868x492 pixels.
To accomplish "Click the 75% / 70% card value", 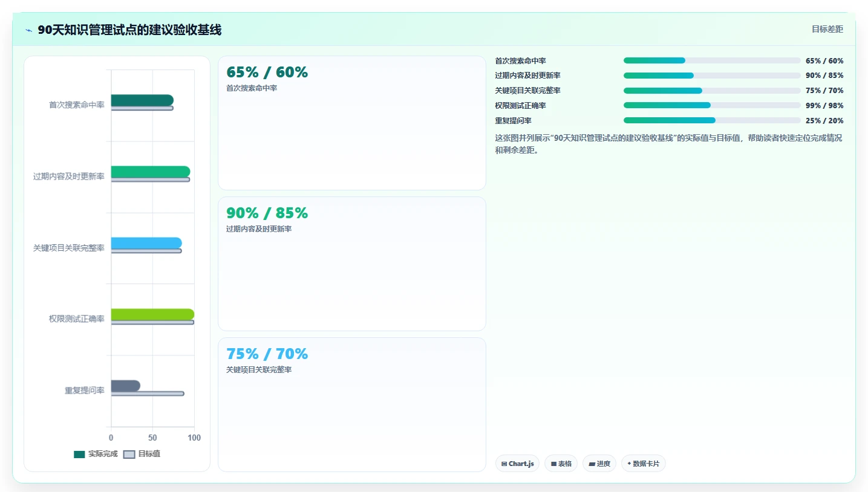I will [x=267, y=354].
